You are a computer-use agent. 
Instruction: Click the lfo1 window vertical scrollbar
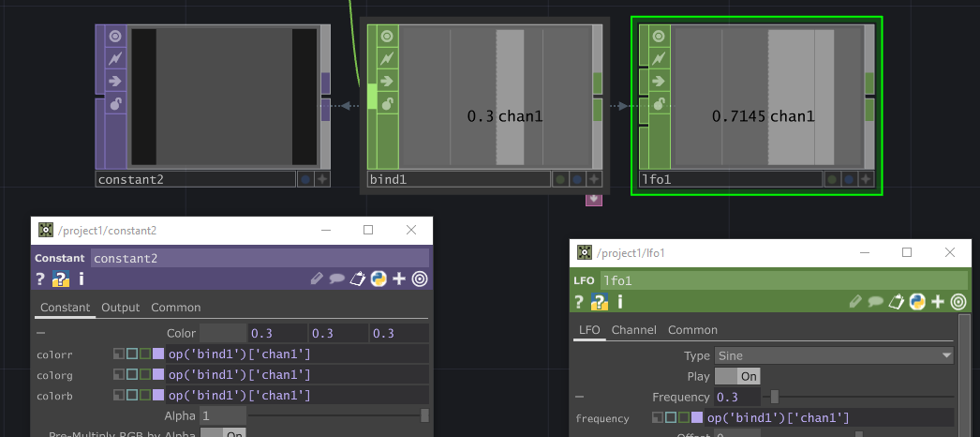(964, 375)
